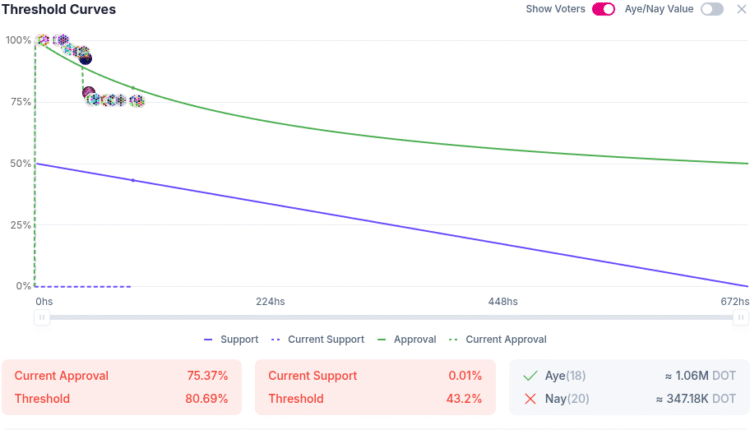
Task: Click the Current Support 0.01% card
Action: click(375, 387)
